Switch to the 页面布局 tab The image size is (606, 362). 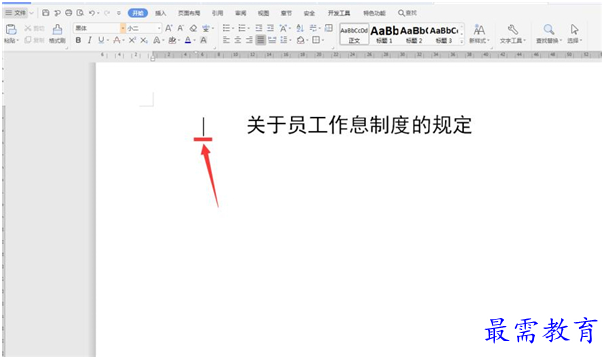[x=189, y=13]
